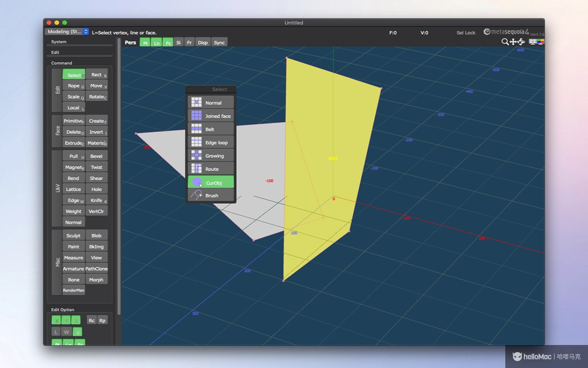Select Growing mode in Select popup
Screen dimensions: 588x368
pos(211,155)
